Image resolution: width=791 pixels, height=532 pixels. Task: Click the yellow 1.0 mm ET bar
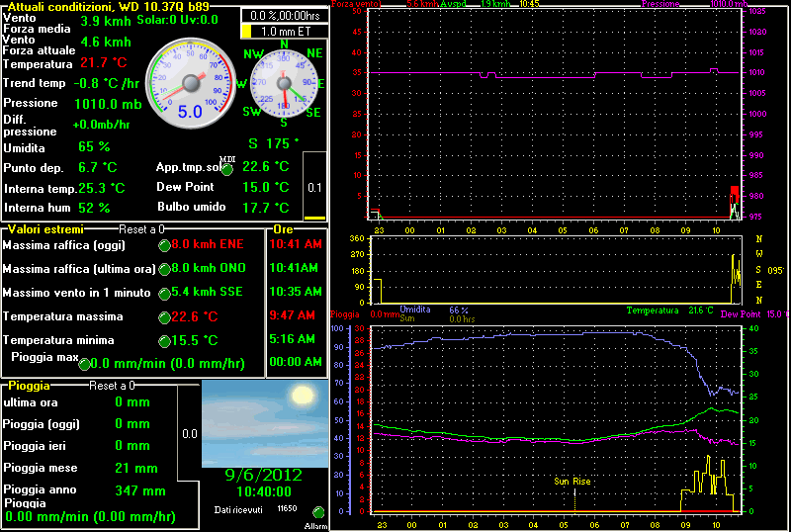[285, 32]
